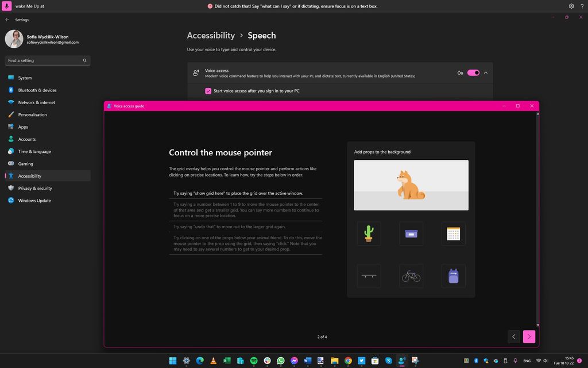The image size is (588, 368).
Task: Add the storage box prop
Action: point(411,233)
